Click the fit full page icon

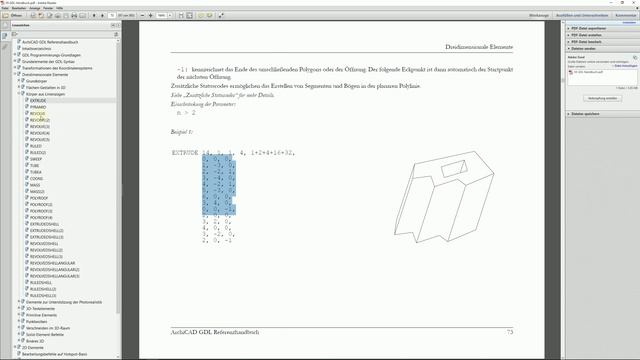tap(189, 16)
